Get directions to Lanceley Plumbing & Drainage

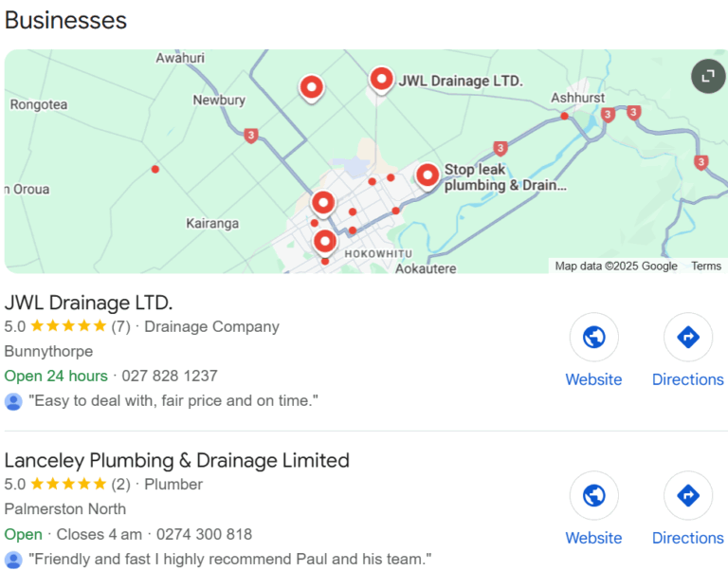click(687, 496)
